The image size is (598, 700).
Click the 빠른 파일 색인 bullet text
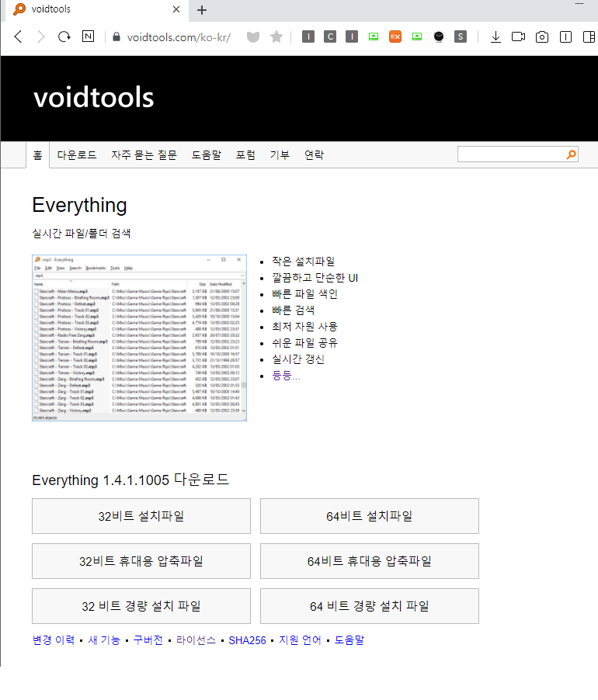[304, 294]
